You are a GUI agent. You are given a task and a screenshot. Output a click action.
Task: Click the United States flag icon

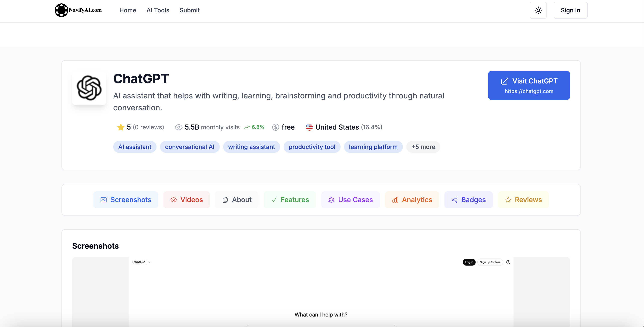click(309, 127)
